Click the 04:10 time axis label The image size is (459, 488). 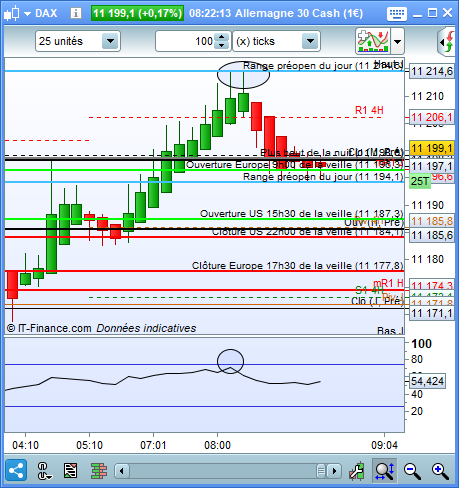[x=25, y=445]
